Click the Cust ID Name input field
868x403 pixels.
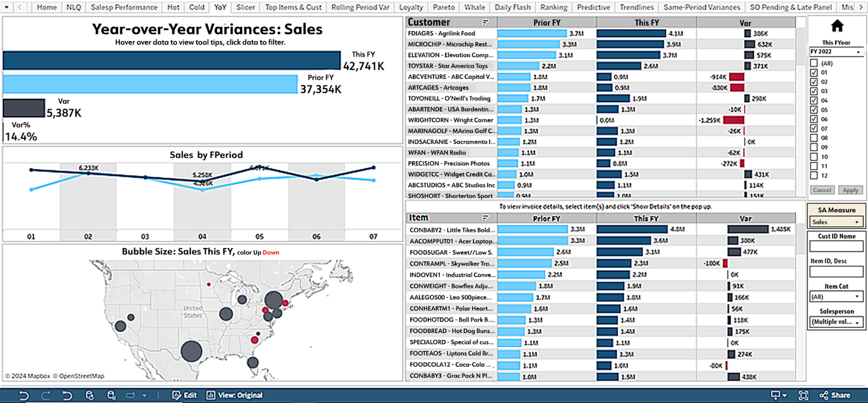(x=836, y=246)
